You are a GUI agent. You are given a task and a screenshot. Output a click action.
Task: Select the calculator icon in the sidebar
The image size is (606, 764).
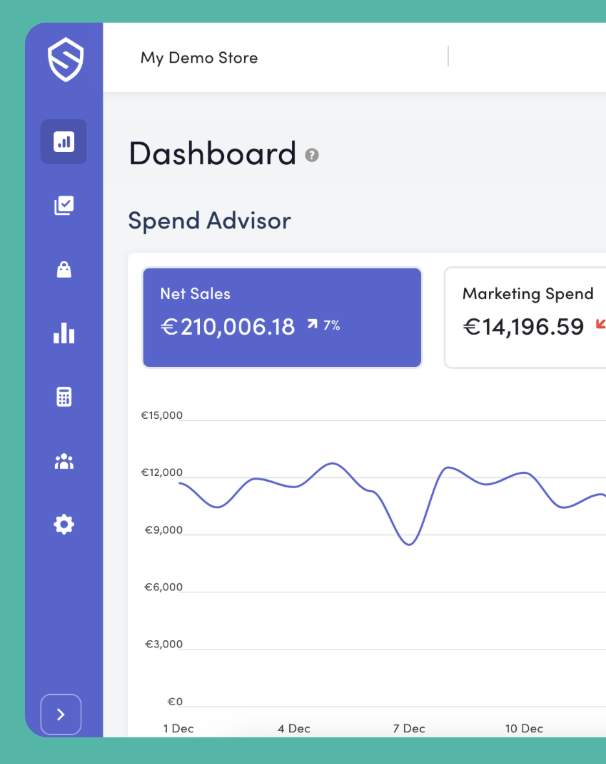tap(64, 397)
